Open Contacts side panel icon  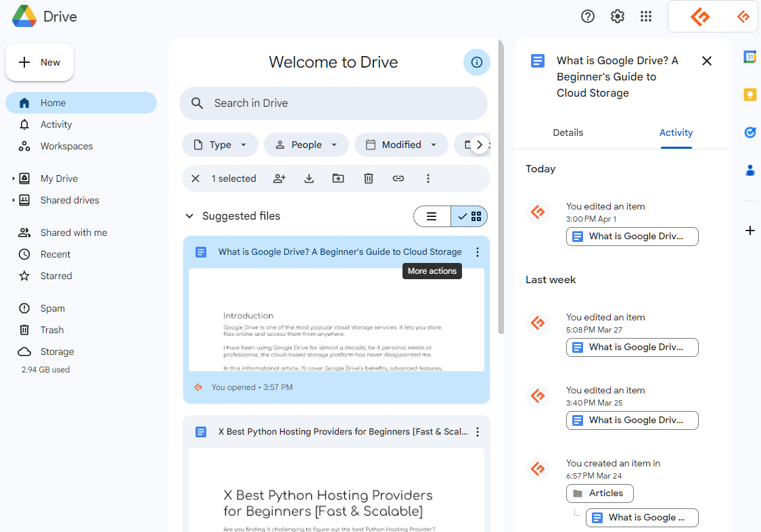[750, 170]
